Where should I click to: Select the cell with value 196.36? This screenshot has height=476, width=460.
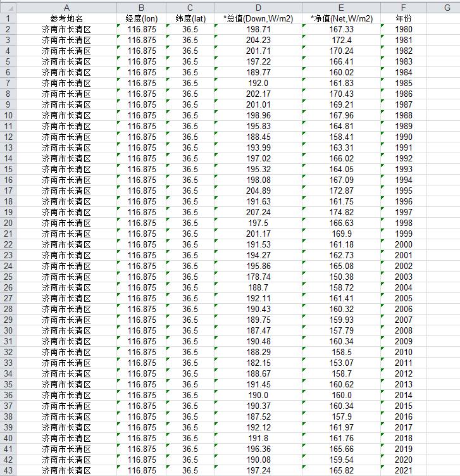pyautogui.click(x=258, y=449)
